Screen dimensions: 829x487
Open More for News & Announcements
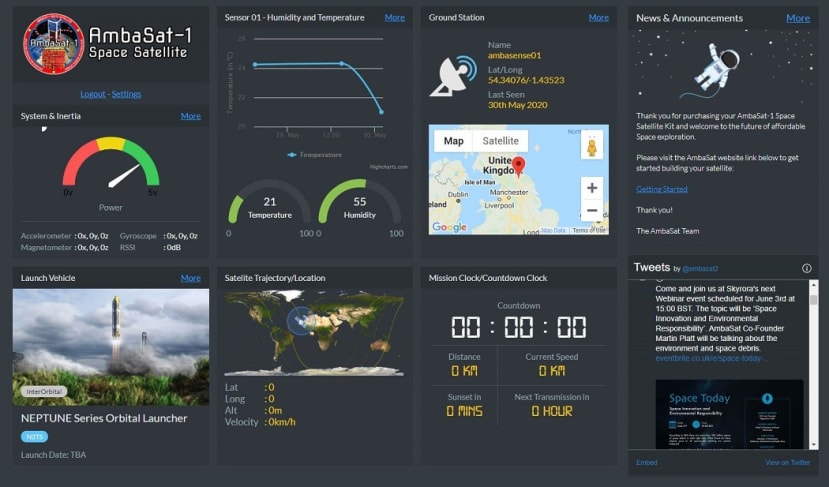click(798, 18)
